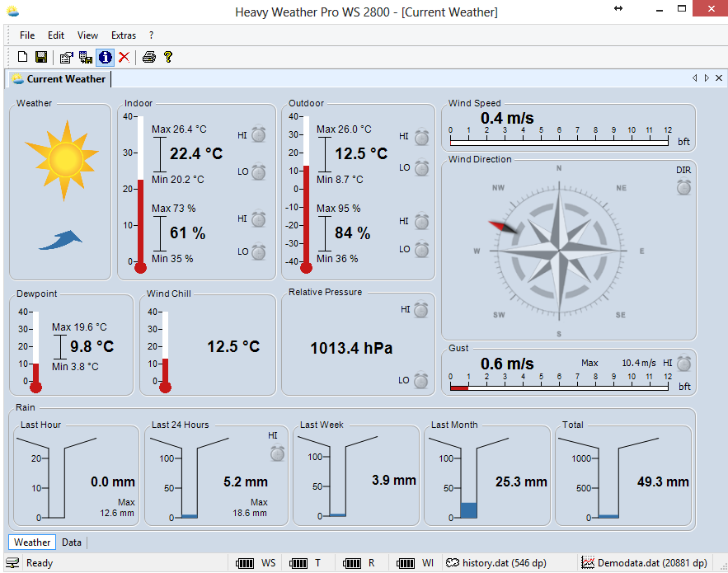Click the wind chill 12.5 °C value
The height and width of the screenshot is (573, 728).
pyautogui.click(x=233, y=346)
